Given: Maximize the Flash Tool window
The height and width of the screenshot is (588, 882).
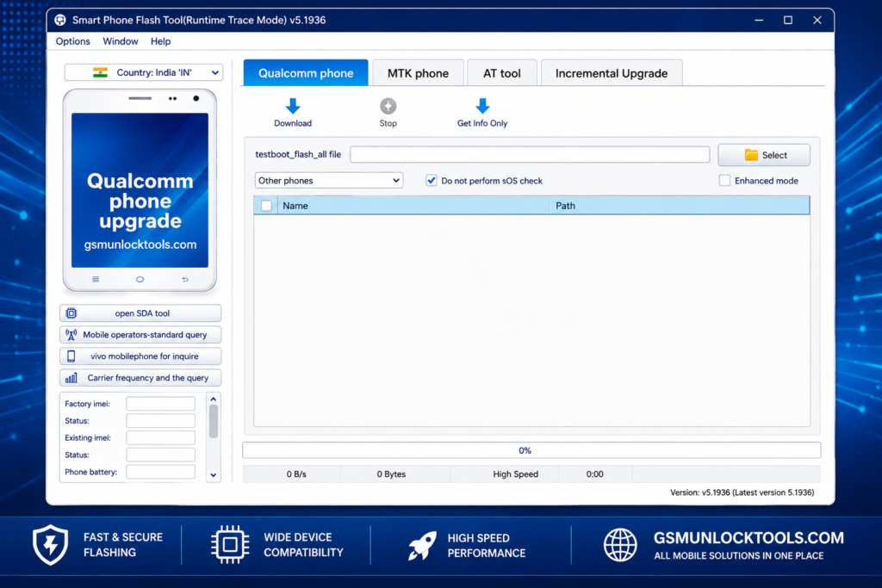Looking at the screenshot, I should point(788,21).
